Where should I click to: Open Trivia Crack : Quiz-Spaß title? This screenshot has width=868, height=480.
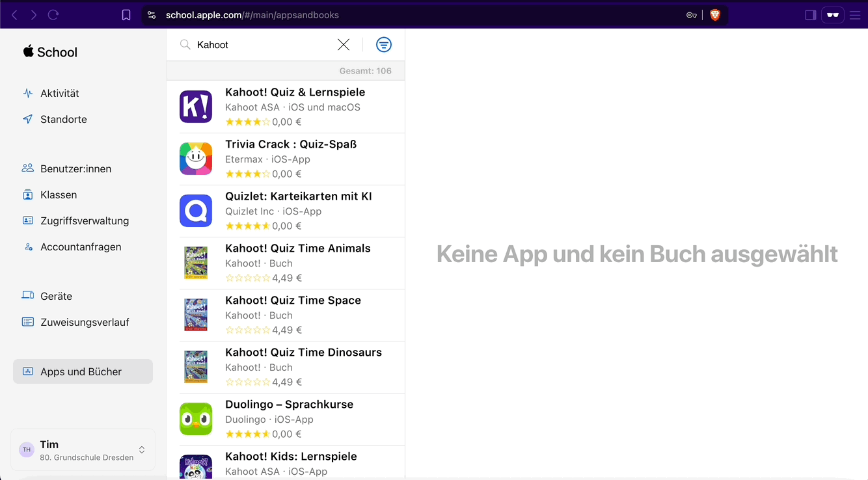[x=291, y=144]
